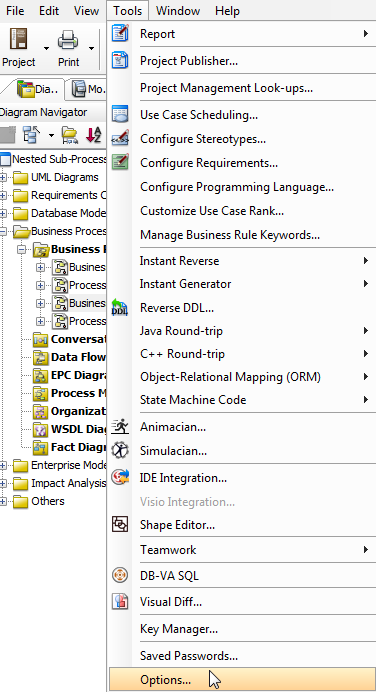Viewport: 376px width, 692px height.
Task: Click the IDE Integration icon
Action: [x=120, y=477]
